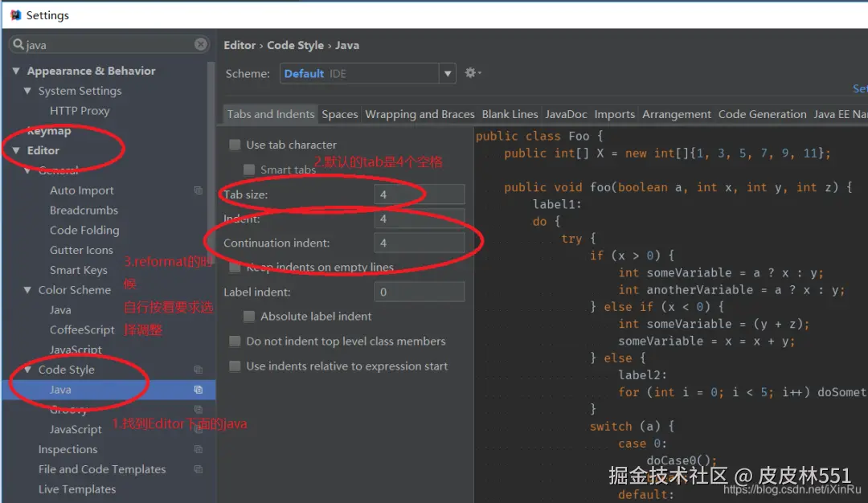Open the Arrangement tab
Image resolution: width=868 pixels, height=503 pixels.
(677, 114)
